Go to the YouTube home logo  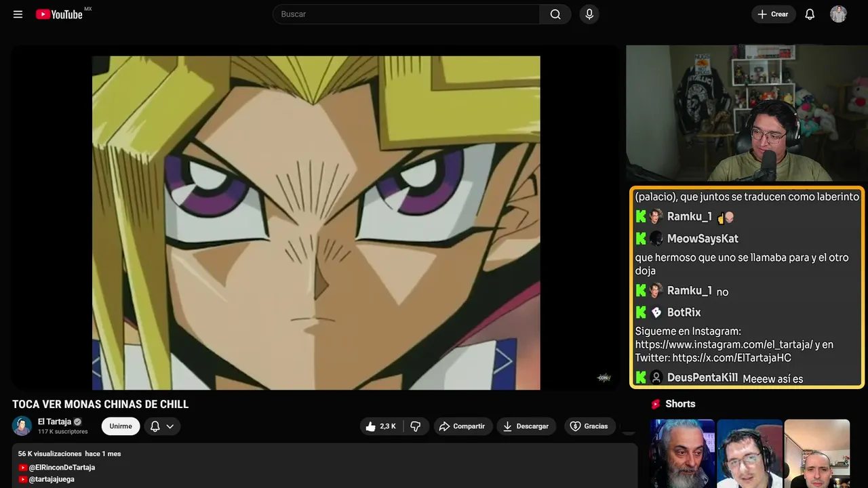60,14
